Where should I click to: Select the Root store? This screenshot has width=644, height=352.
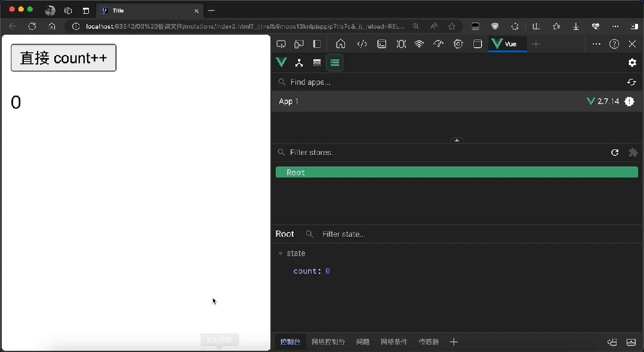(457, 172)
